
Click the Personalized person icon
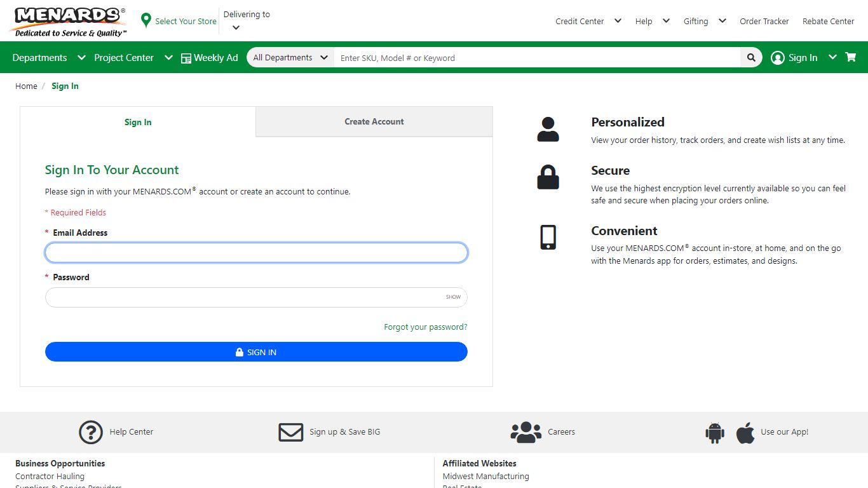[x=548, y=129]
